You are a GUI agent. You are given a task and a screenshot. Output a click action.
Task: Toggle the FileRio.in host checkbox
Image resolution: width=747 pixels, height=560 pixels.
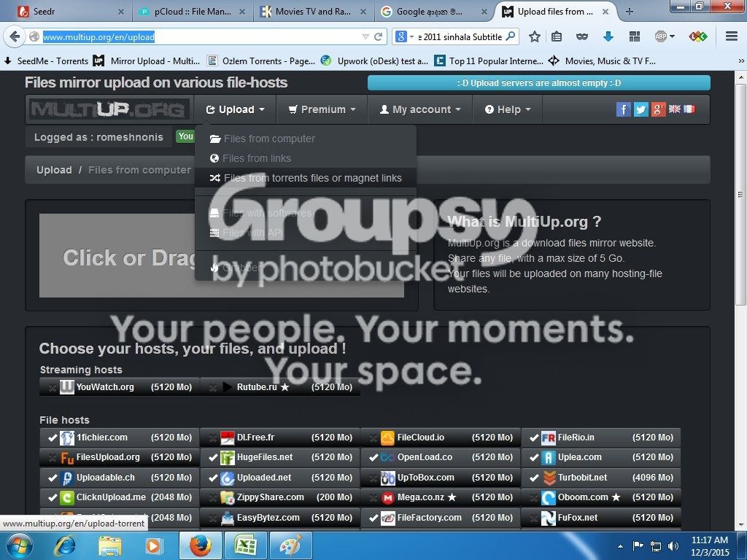(x=534, y=437)
